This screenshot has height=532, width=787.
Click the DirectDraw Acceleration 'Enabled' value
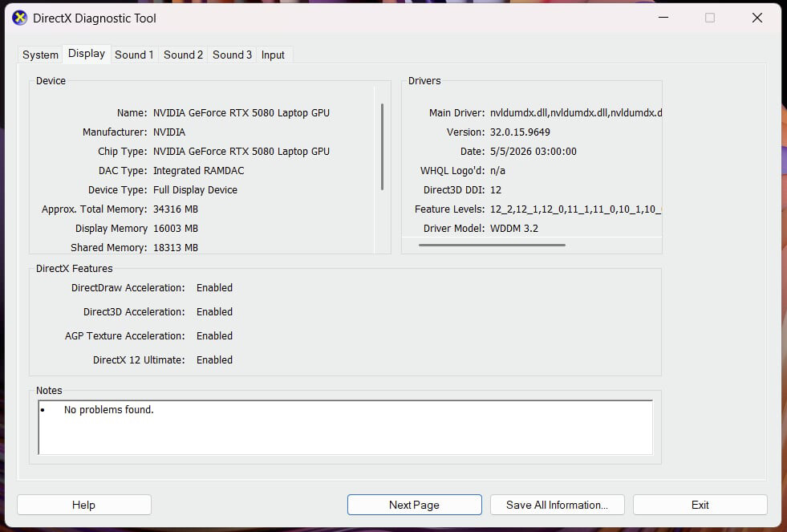coord(214,287)
